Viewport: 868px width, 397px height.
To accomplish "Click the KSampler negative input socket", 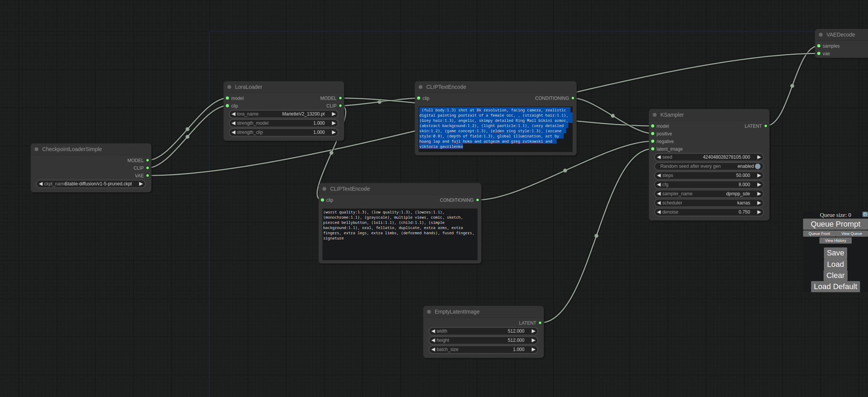I will [x=653, y=141].
